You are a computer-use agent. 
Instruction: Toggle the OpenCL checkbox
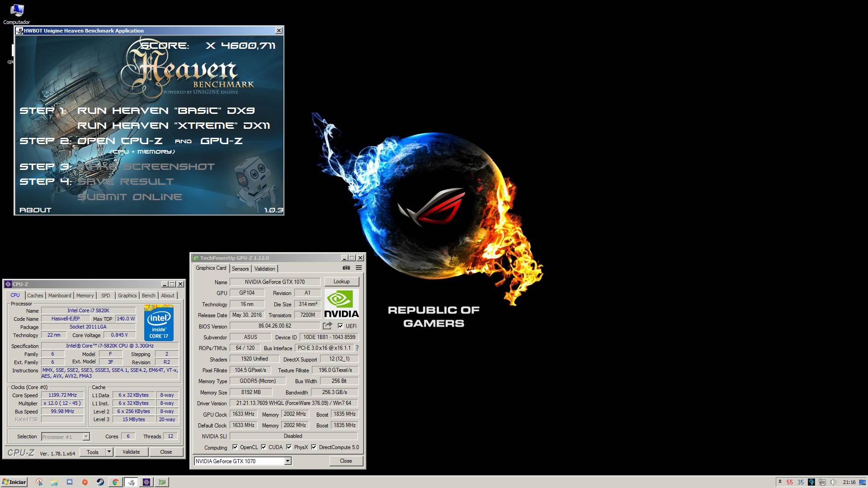tap(235, 447)
